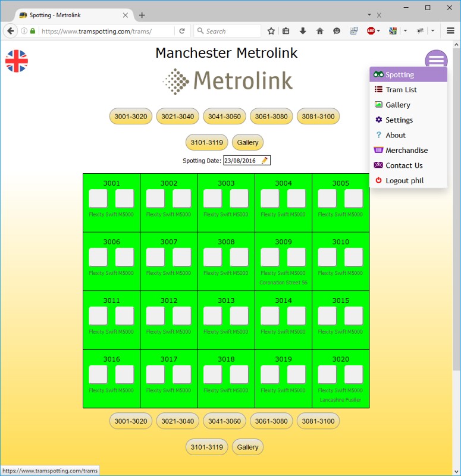Tick second checkbox of tram 3012
Screen dimensions: 461x476
182,316
